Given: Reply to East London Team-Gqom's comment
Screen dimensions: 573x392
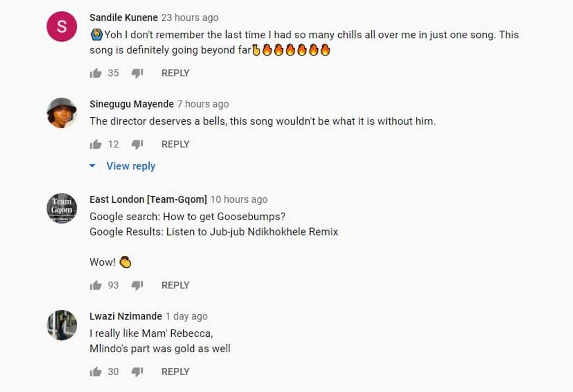Looking at the screenshot, I should (175, 286).
